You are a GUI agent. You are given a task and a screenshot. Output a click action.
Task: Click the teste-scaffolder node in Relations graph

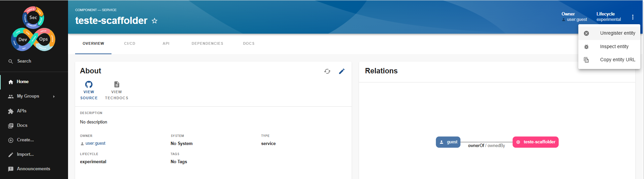point(536,142)
